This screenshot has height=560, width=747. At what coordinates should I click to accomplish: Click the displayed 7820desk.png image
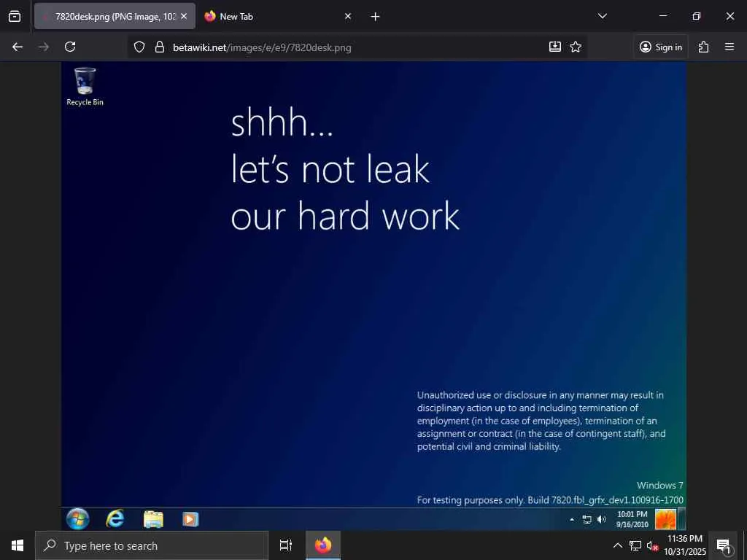tap(373, 296)
